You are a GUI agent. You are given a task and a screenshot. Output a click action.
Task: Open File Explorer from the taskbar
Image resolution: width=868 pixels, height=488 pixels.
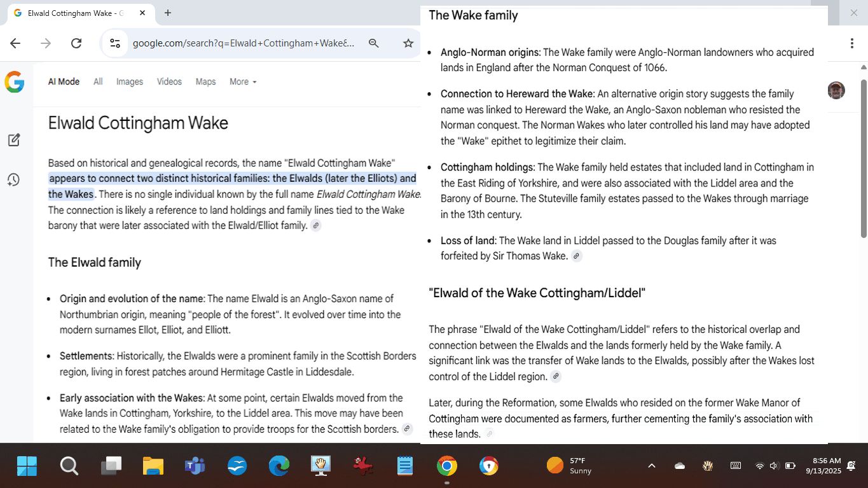tap(153, 466)
